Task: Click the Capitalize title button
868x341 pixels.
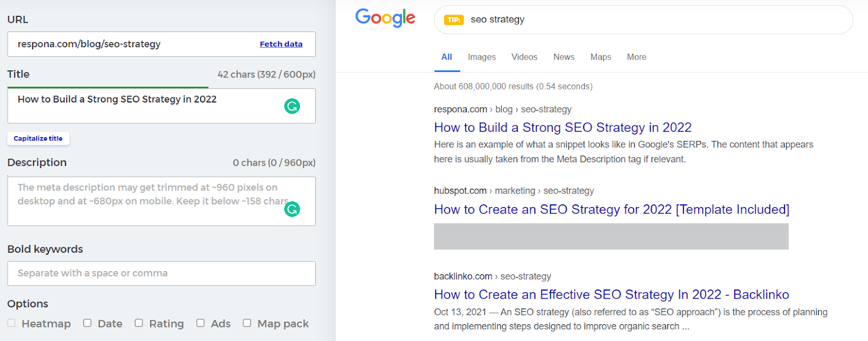Action: pyautogui.click(x=39, y=138)
